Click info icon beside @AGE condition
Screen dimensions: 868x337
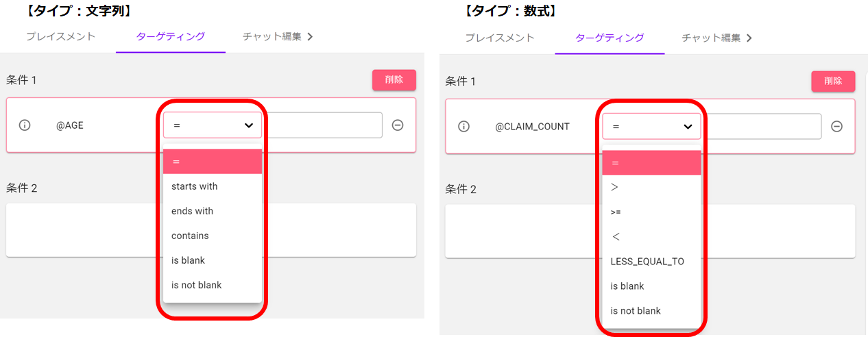coord(25,125)
